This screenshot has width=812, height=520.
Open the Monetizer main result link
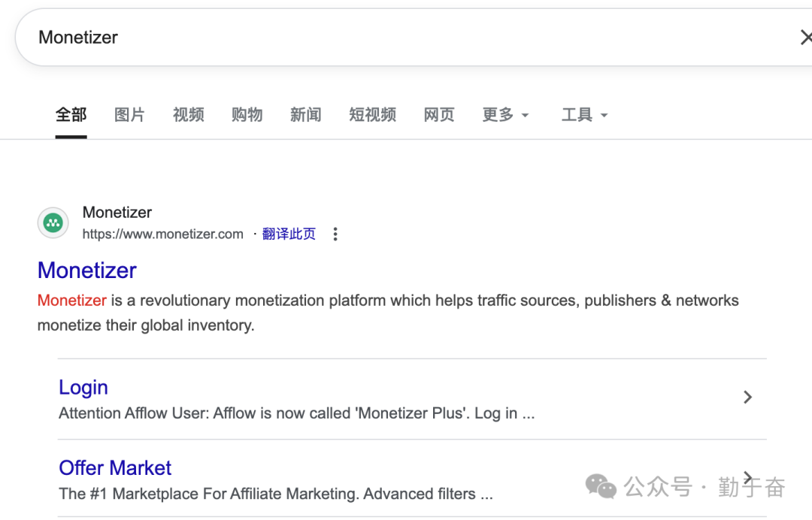click(x=86, y=271)
